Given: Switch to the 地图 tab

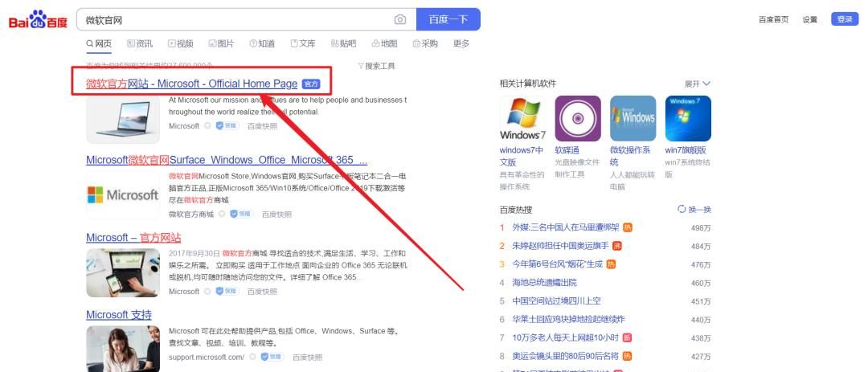Looking at the screenshot, I should (384, 43).
